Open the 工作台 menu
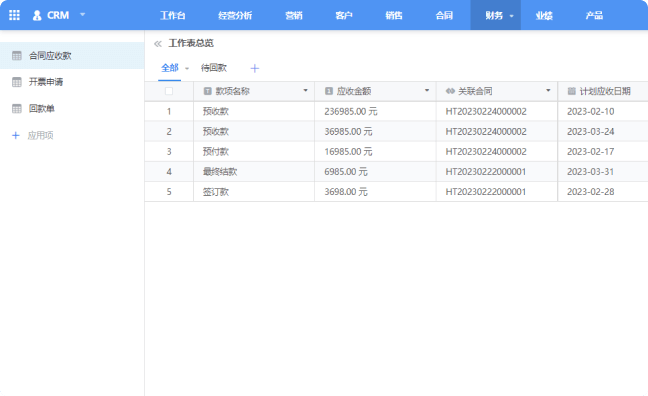648x396 pixels. pyautogui.click(x=173, y=15)
